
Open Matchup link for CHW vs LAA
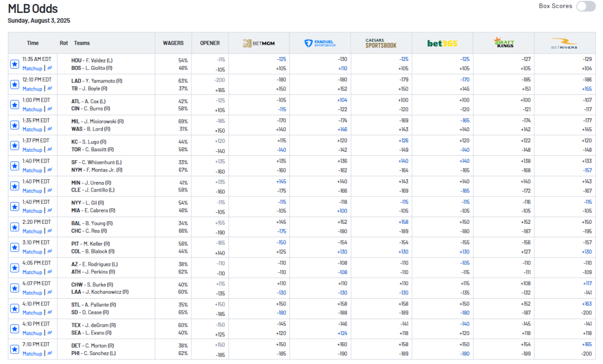click(32, 293)
